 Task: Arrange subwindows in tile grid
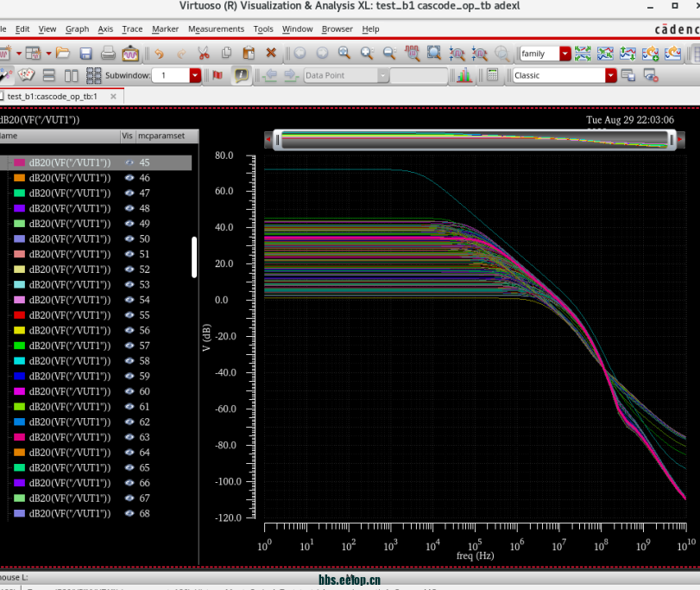tap(93, 75)
